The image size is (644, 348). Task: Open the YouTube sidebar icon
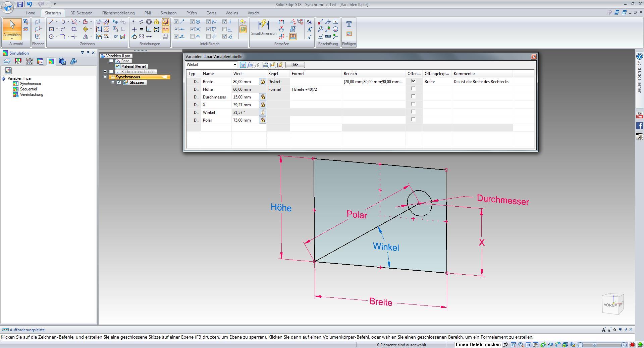[640, 115]
